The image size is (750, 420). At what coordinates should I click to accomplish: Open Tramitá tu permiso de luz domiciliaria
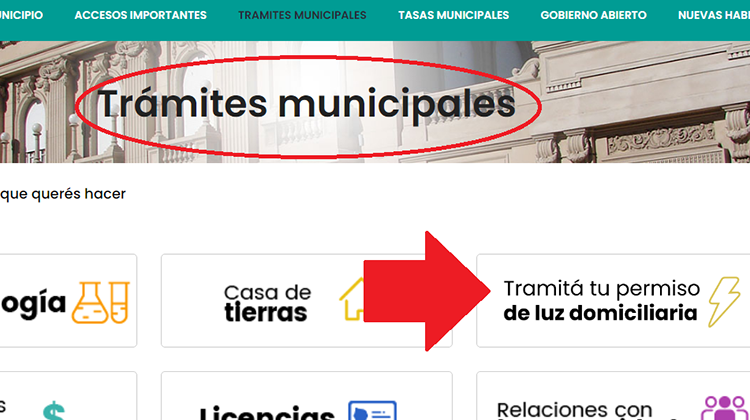tap(600, 301)
